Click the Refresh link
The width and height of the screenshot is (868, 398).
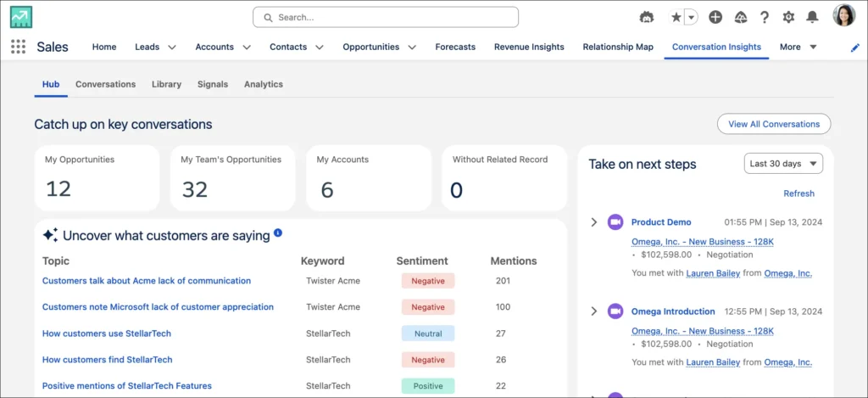click(x=798, y=193)
